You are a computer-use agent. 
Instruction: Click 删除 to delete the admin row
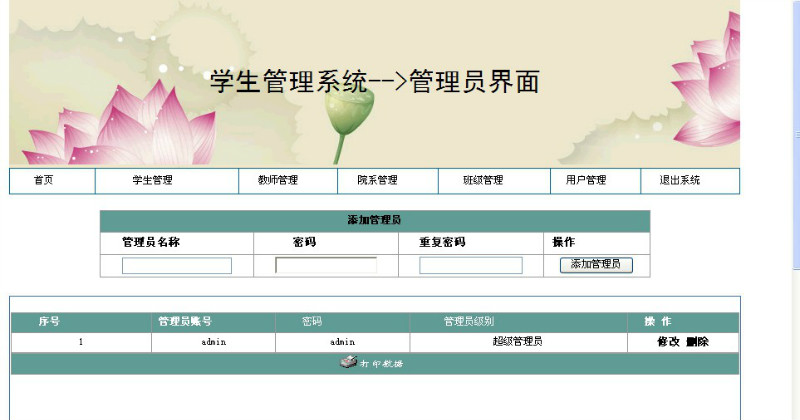click(x=697, y=342)
